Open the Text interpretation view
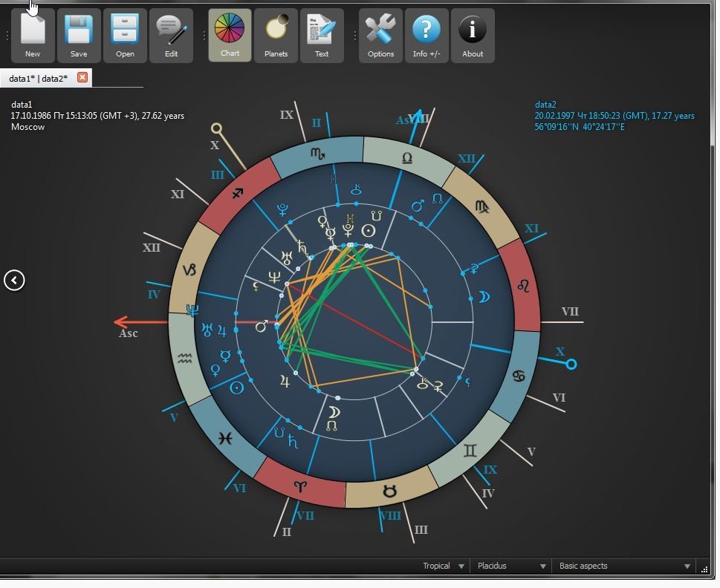Image resolution: width=720 pixels, height=588 pixels. click(322, 36)
